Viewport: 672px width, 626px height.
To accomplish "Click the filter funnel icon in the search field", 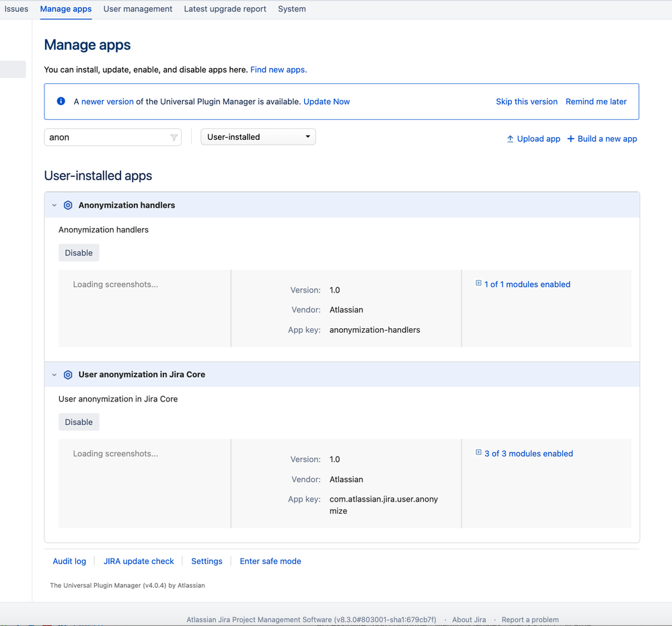I will [174, 137].
